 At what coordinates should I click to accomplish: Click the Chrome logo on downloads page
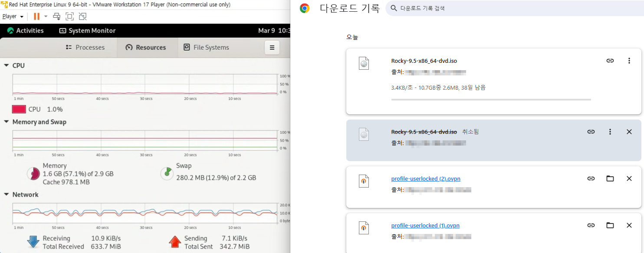tap(305, 8)
